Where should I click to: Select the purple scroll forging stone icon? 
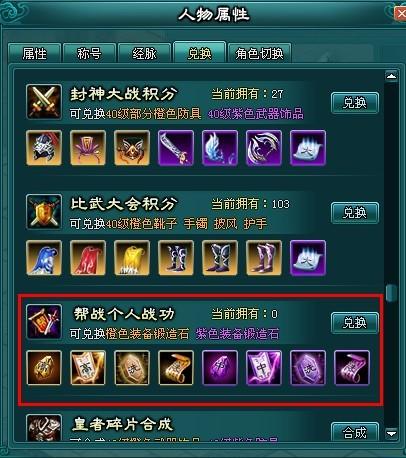coord(352,368)
